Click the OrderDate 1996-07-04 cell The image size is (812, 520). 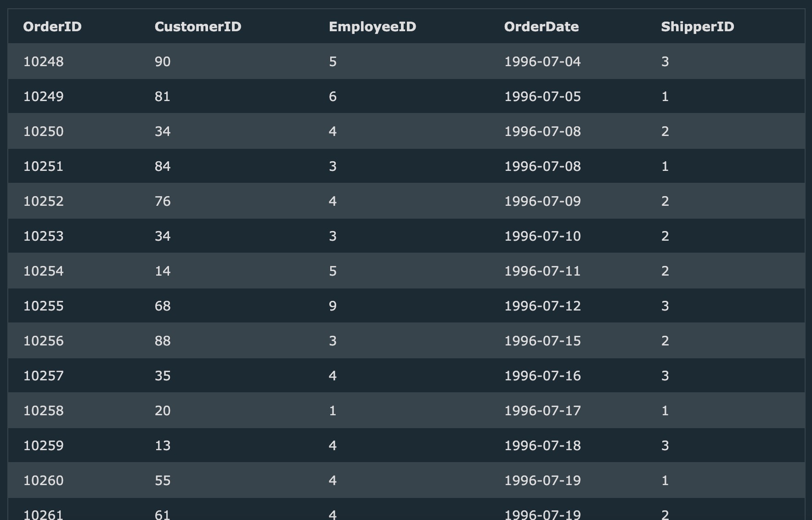point(542,61)
